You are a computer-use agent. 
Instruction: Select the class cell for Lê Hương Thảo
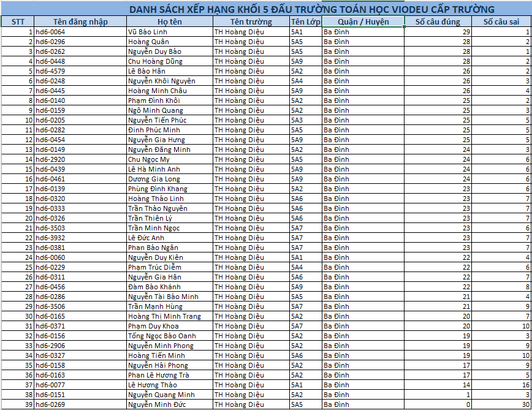coord(305,385)
